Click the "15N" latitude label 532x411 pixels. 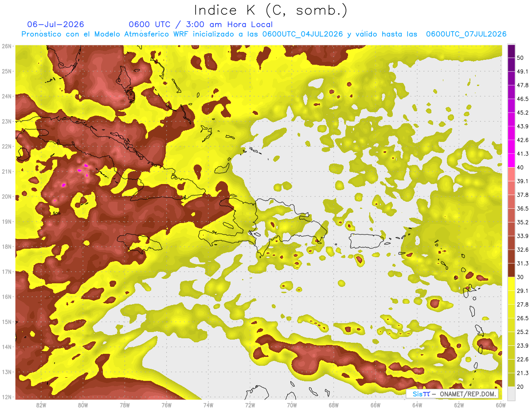coord(7,322)
